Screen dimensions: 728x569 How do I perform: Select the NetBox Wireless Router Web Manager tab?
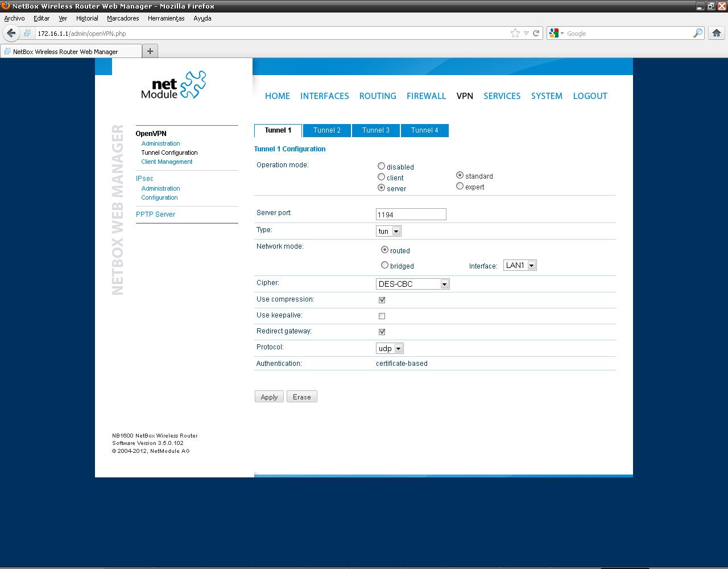pyautogui.click(x=71, y=51)
